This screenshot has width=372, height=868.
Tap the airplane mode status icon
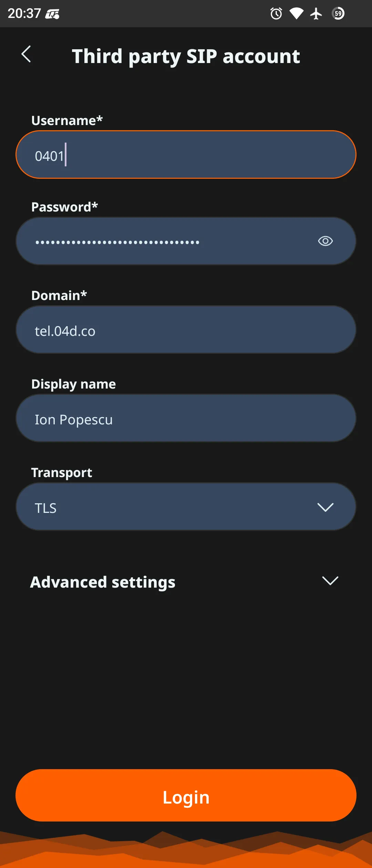[x=316, y=14]
